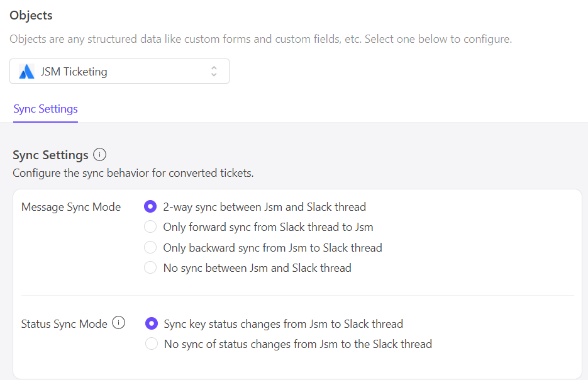588x380 pixels.
Task: Select No sync between Jsm and Slack thread
Action: 150,268
